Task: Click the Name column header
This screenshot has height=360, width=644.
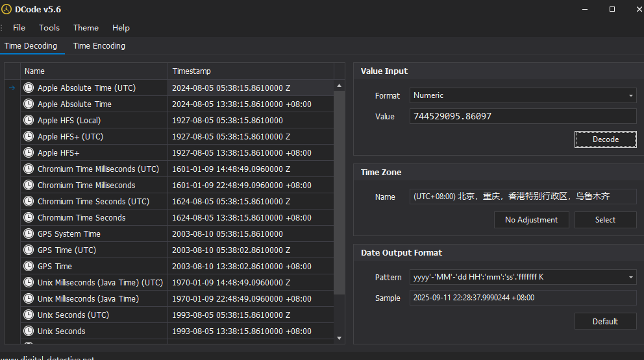Action: [x=94, y=71]
